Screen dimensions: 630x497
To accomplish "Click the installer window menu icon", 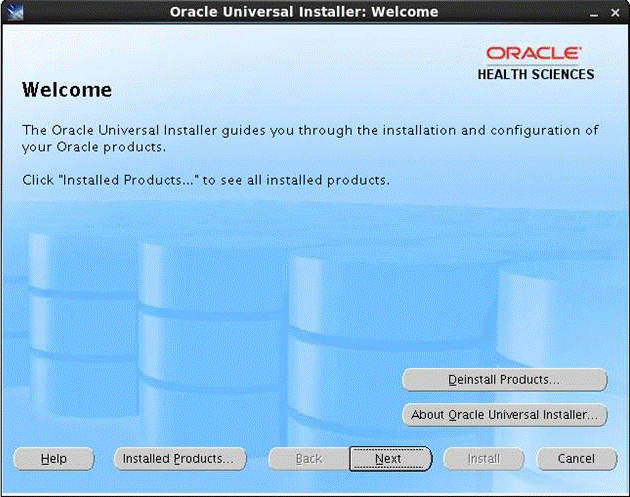I will click(x=15, y=12).
